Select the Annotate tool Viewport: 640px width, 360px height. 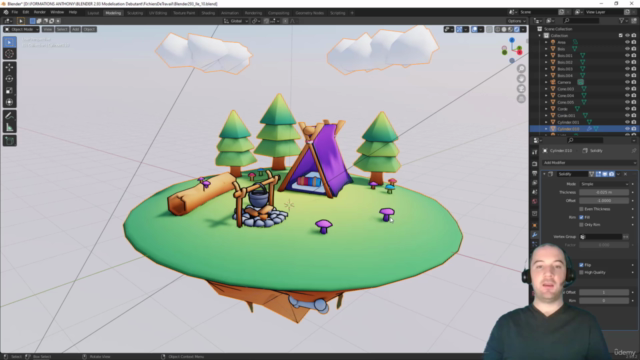tap(9, 116)
